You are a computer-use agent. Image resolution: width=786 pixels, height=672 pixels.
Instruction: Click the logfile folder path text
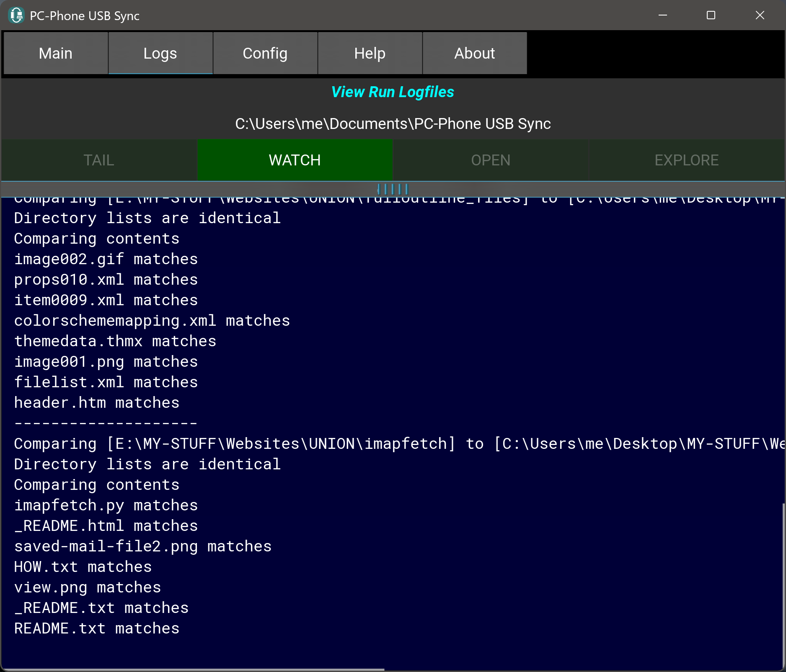[x=393, y=124]
